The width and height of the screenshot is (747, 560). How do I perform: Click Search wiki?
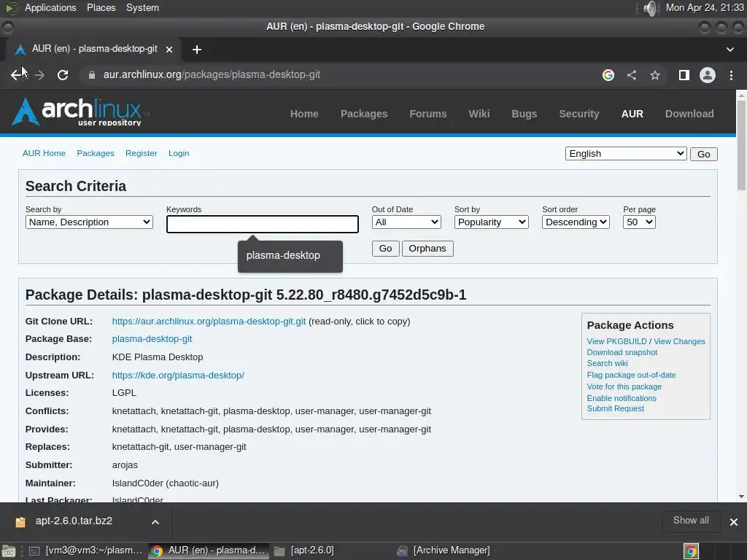(x=607, y=363)
